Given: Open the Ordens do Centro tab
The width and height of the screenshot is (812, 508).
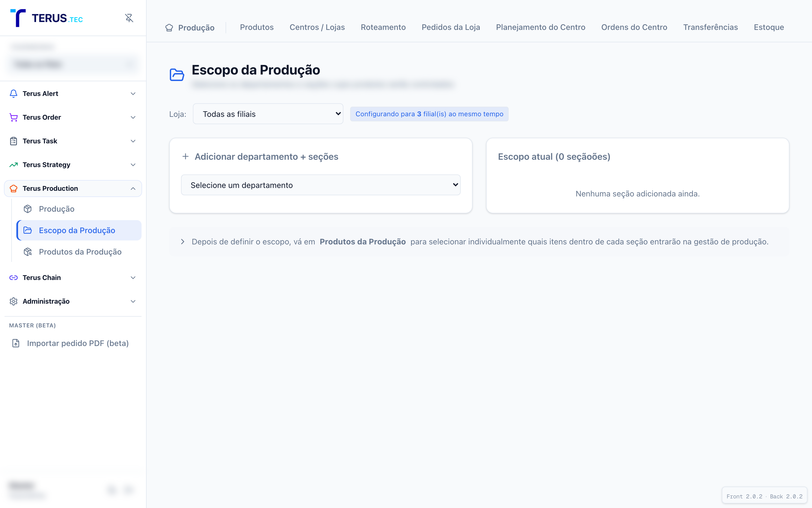Looking at the screenshot, I should click(x=634, y=27).
